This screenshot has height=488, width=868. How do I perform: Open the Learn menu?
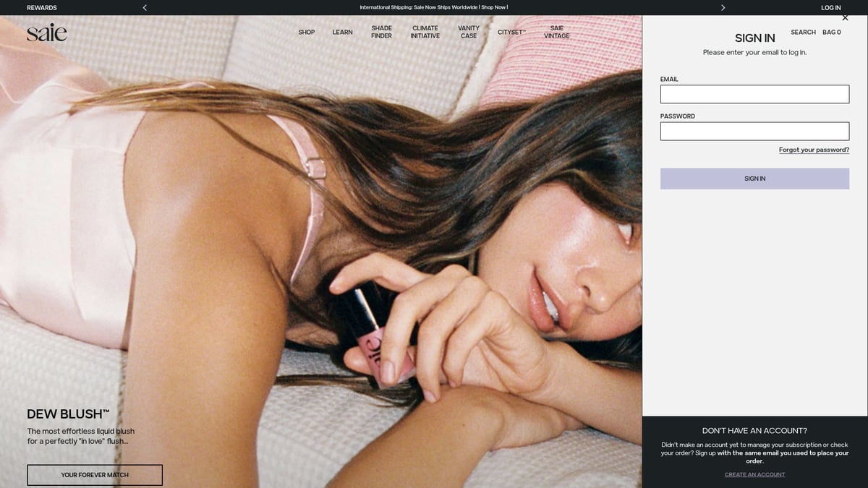click(x=342, y=33)
